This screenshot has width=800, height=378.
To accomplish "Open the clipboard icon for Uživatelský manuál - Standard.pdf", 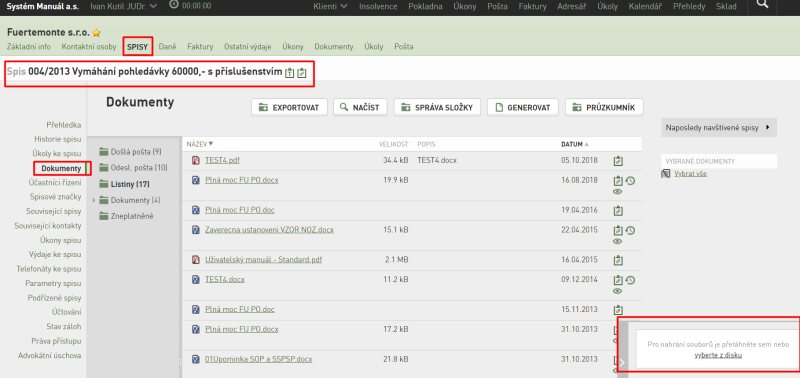I will 618,260.
